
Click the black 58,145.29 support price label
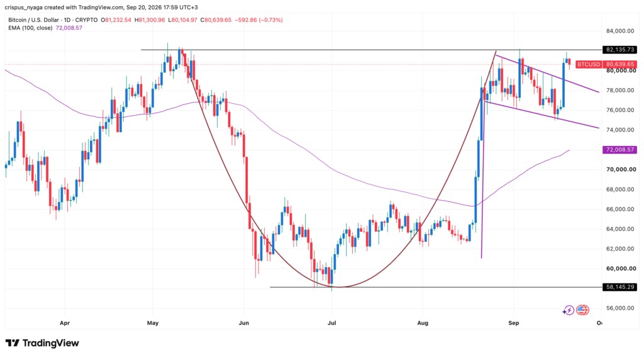point(619,287)
